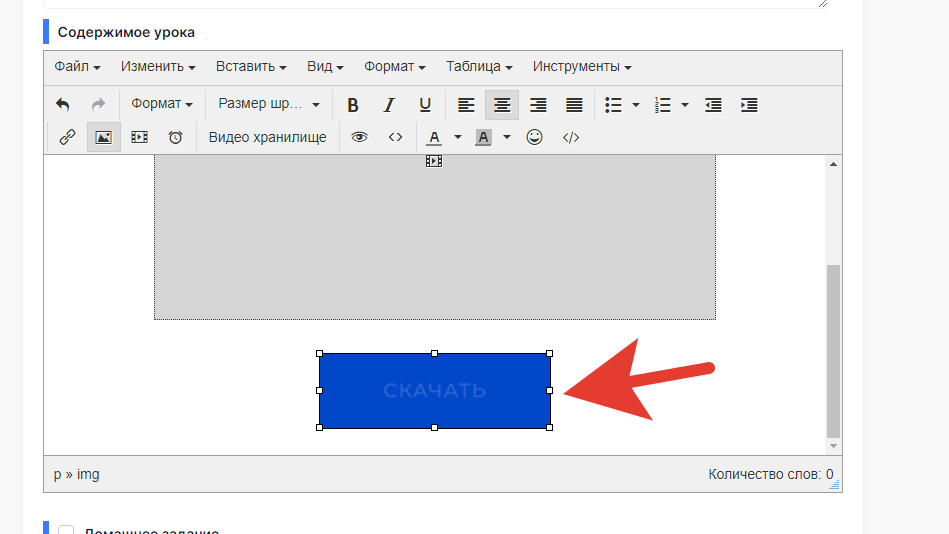
Task: Toggle underline formatting
Action: click(425, 105)
